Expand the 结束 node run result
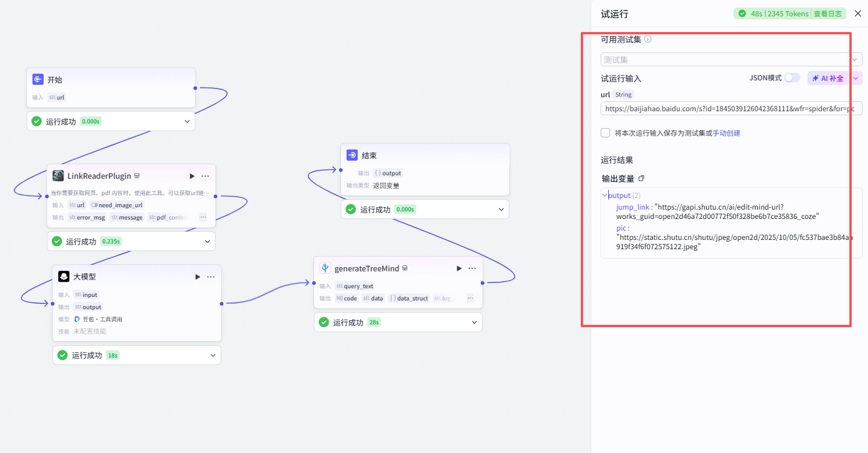868x453 pixels. [501, 209]
